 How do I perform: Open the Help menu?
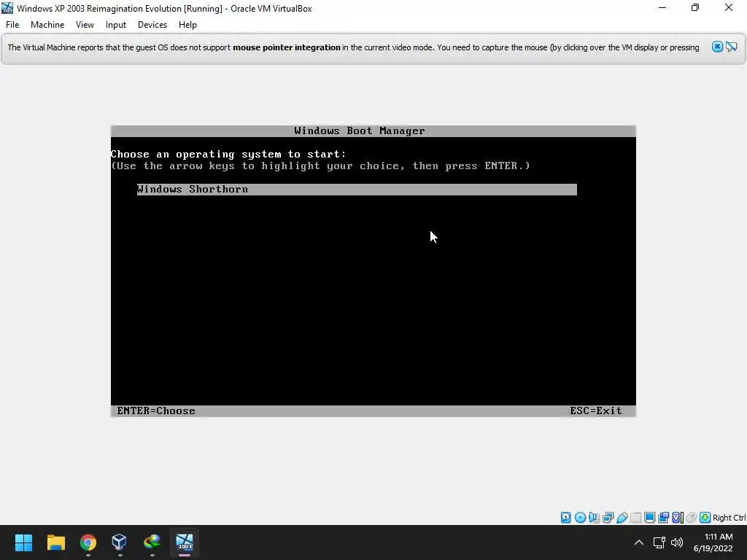[x=187, y=25]
